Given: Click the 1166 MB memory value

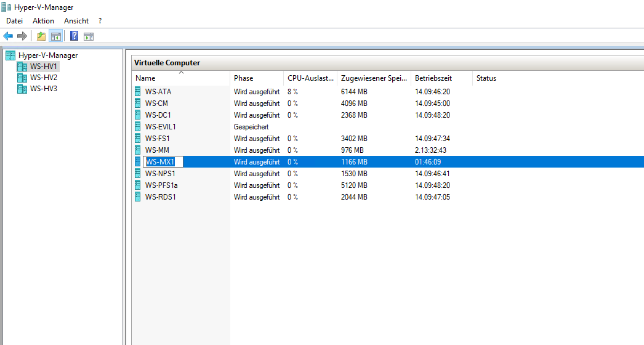Looking at the screenshot, I should pos(354,162).
